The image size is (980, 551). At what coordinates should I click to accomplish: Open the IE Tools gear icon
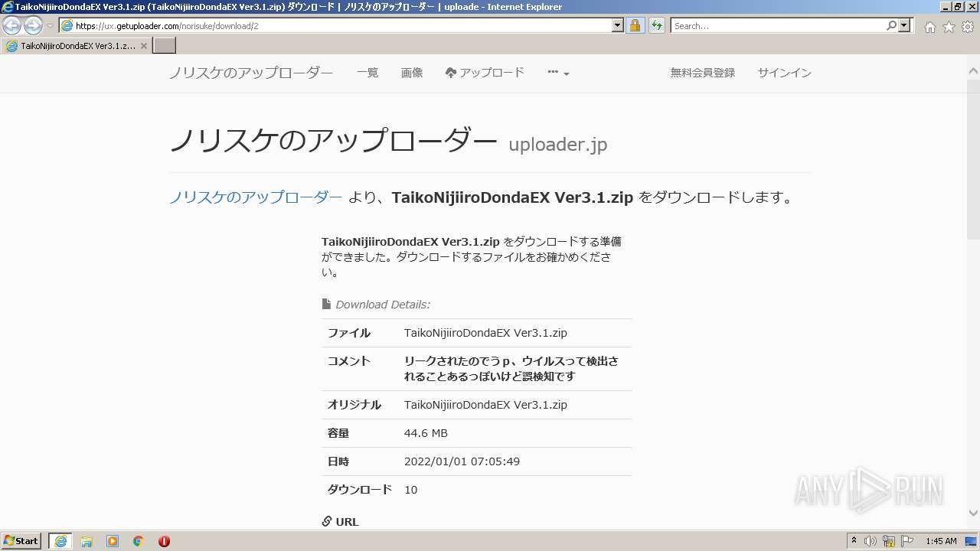(968, 27)
